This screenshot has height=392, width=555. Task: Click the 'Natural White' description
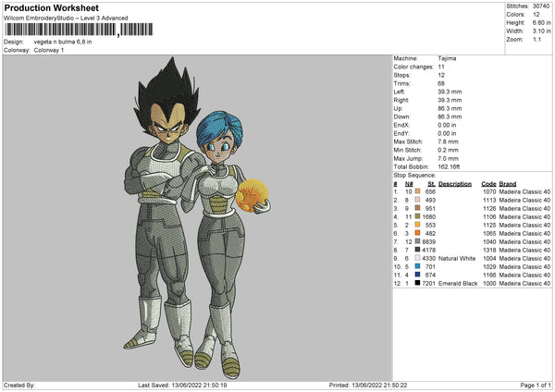(457, 258)
